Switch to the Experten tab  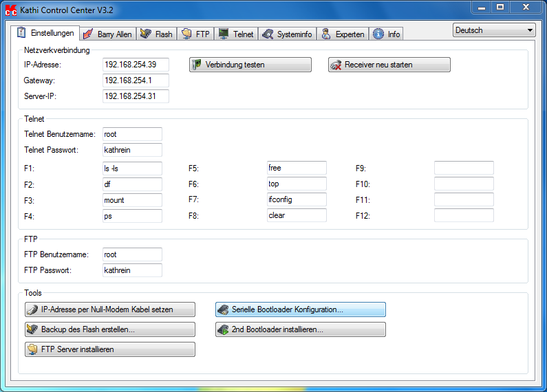pos(343,34)
